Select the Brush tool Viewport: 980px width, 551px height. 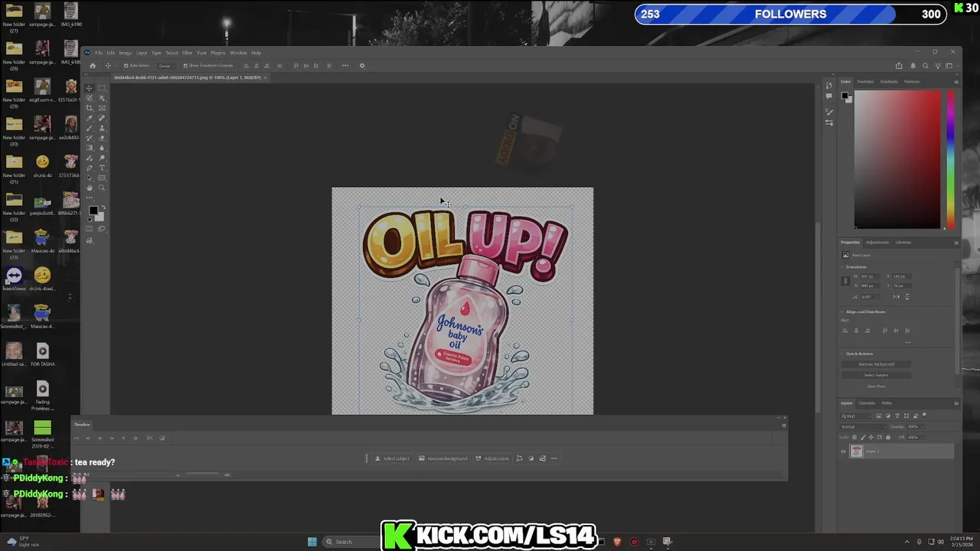[x=90, y=128]
